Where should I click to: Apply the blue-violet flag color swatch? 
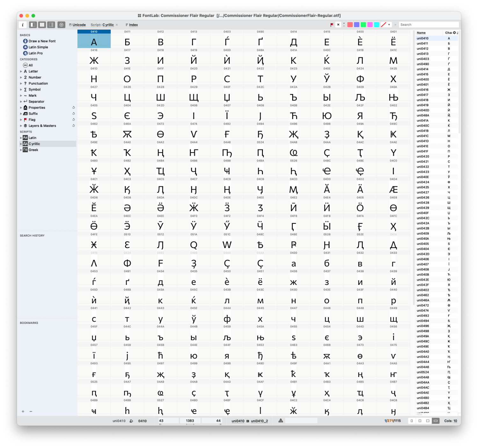[x=357, y=25]
